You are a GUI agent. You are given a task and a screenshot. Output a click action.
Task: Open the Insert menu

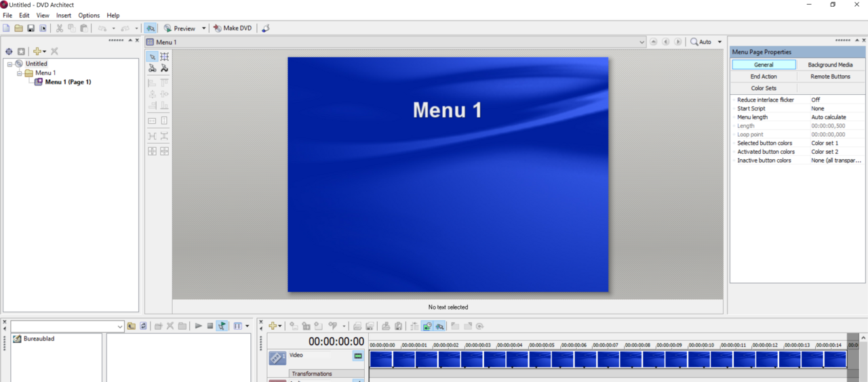(x=64, y=16)
